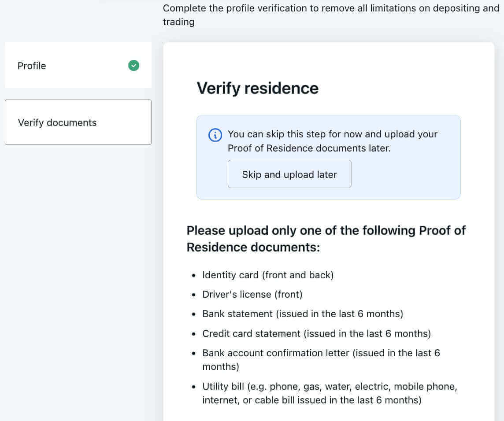This screenshot has height=421, width=504.
Task: Click bullet point before Utility bill
Action: [194, 387]
